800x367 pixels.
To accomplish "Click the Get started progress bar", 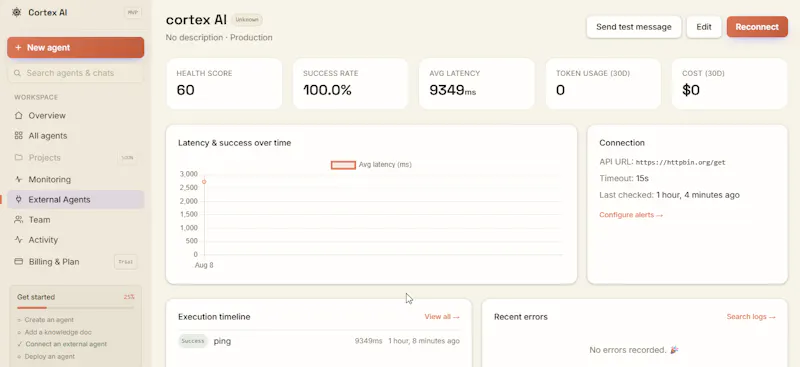I will 76,308.
